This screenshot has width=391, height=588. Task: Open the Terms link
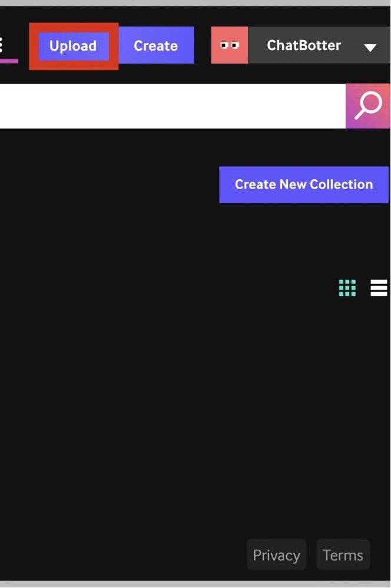click(343, 554)
